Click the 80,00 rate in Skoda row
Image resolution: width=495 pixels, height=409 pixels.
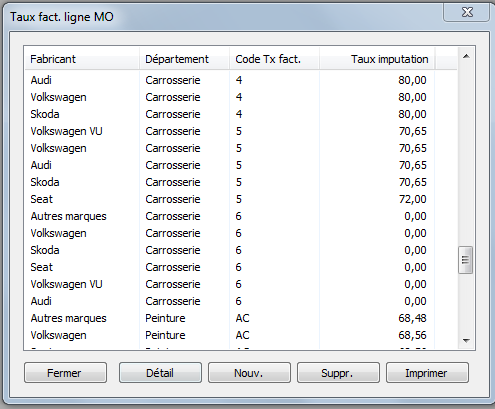(x=413, y=114)
